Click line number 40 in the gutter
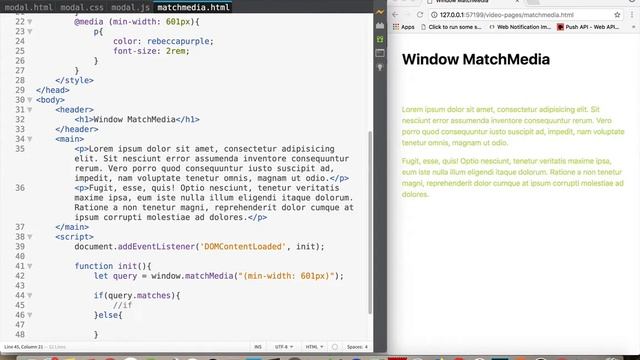This screenshot has height=360, width=640. point(20,256)
